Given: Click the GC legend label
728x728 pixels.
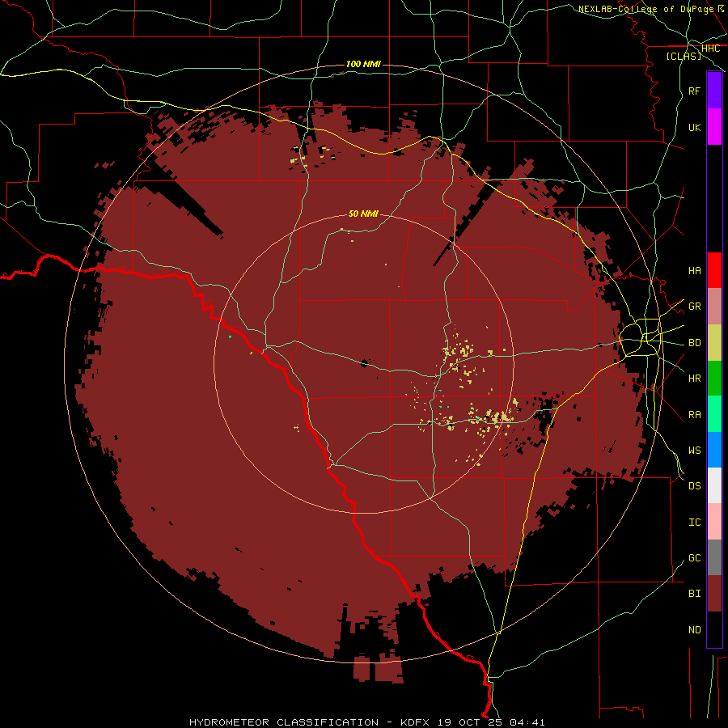Looking at the screenshot, I should tap(695, 558).
